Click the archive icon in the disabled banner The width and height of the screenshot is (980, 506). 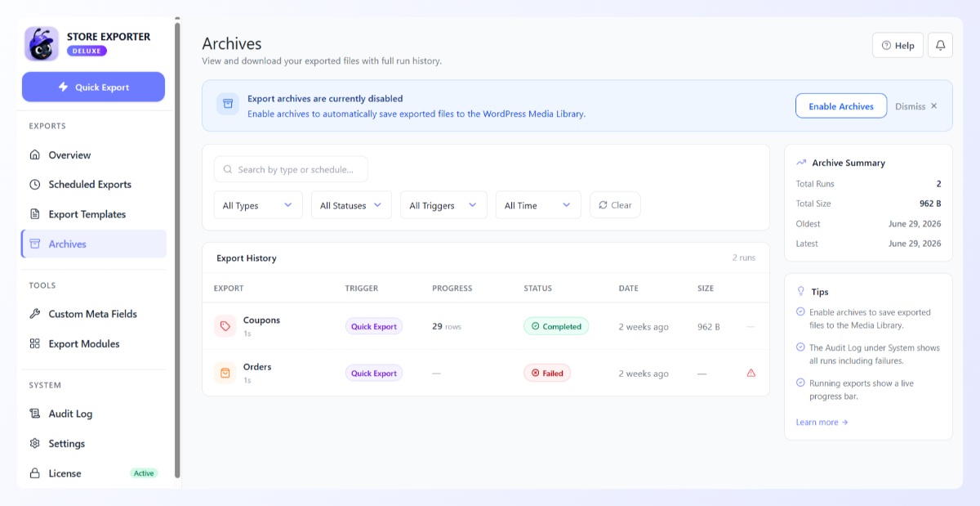click(x=228, y=104)
